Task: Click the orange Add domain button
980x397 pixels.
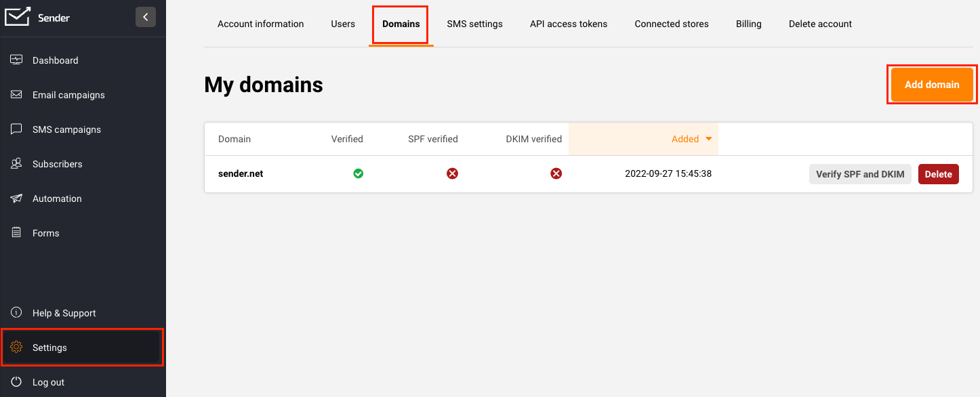Action: (932, 85)
